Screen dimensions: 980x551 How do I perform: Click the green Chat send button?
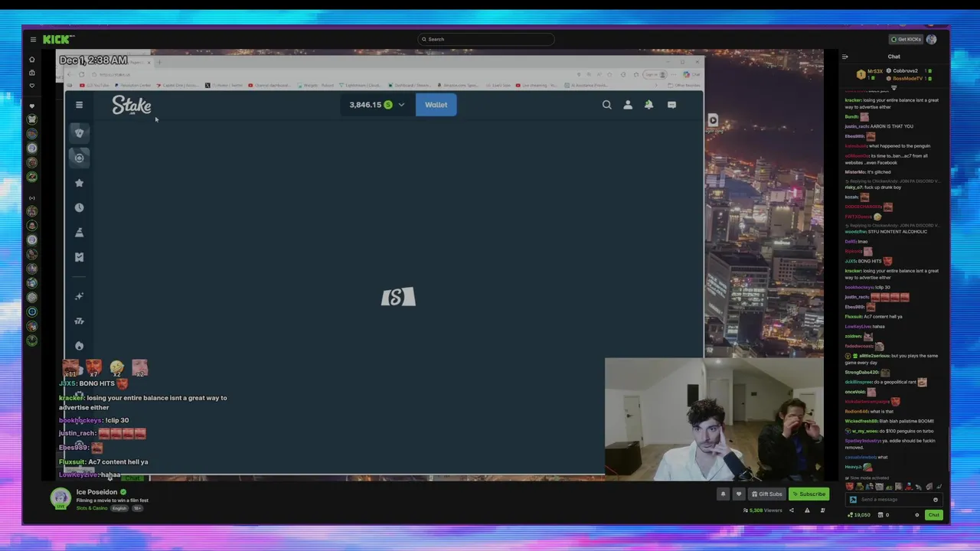click(x=933, y=515)
